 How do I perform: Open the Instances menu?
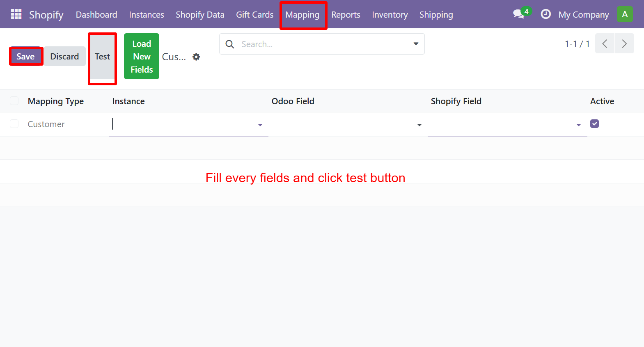[x=147, y=14]
